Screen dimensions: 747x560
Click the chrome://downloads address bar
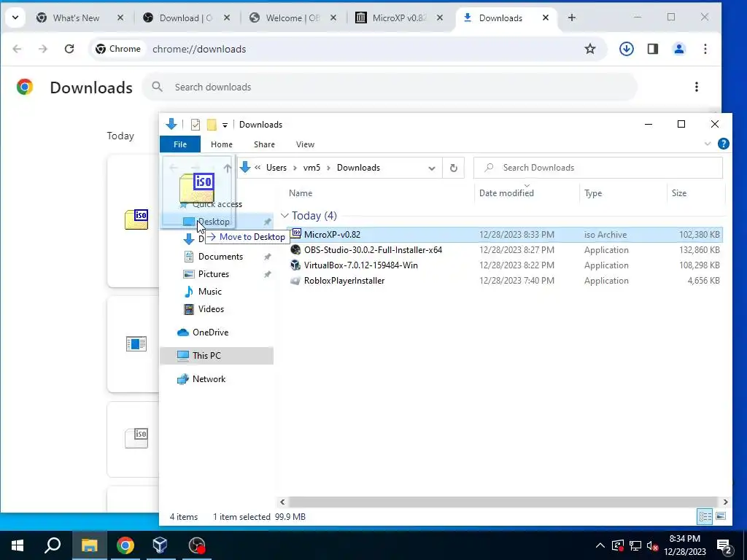348,49
